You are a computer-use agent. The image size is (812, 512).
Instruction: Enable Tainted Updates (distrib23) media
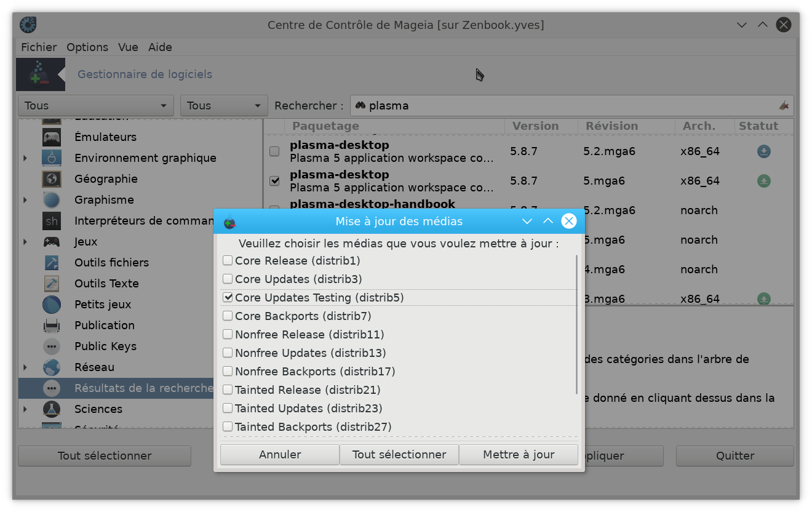pos(228,408)
